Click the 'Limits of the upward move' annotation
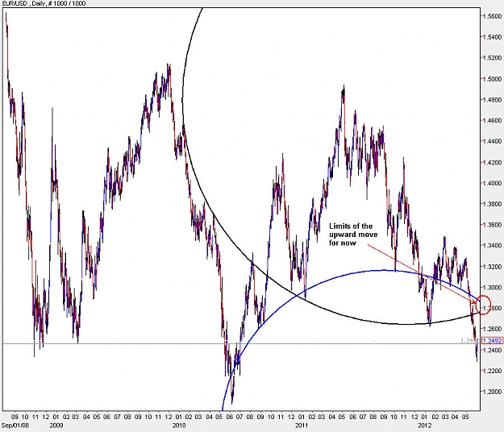Image resolution: width=504 pixels, height=432 pixels. coord(353,235)
